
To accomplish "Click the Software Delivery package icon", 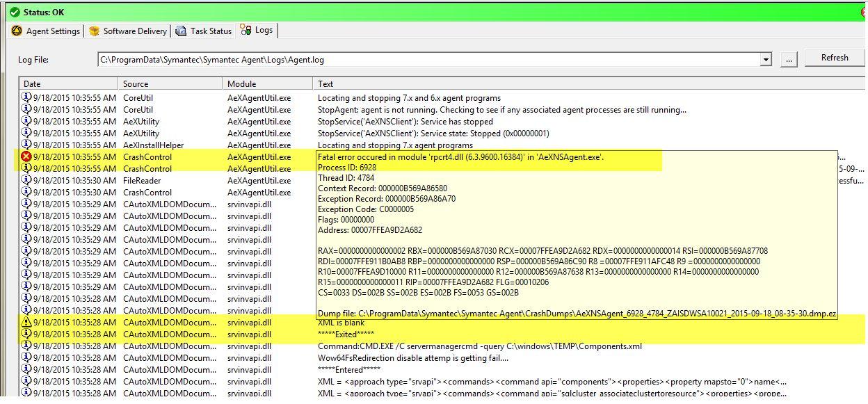I will tap(95, 31).
